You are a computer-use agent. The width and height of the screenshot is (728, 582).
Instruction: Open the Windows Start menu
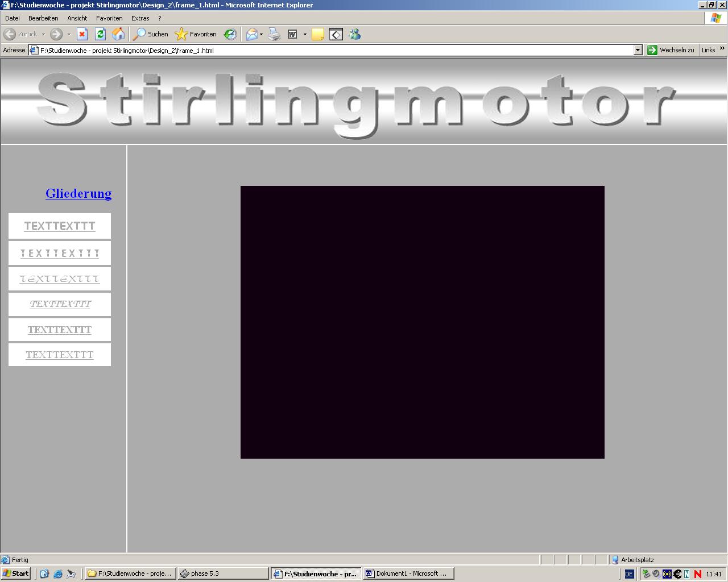(x=16, y=573)
